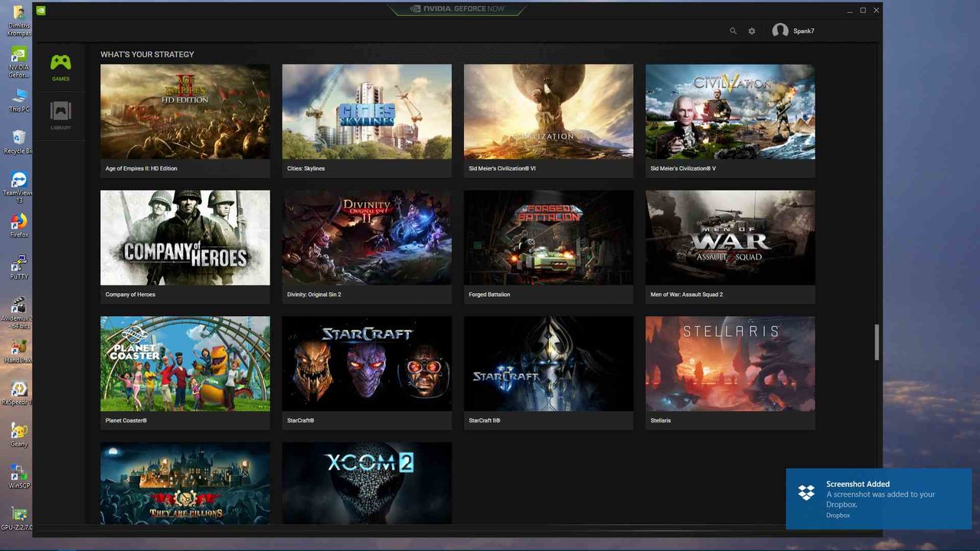Click the 'WHAT'S YOUR STRATEGY' section heading
The image size is (980, 551).
point(147,54)
